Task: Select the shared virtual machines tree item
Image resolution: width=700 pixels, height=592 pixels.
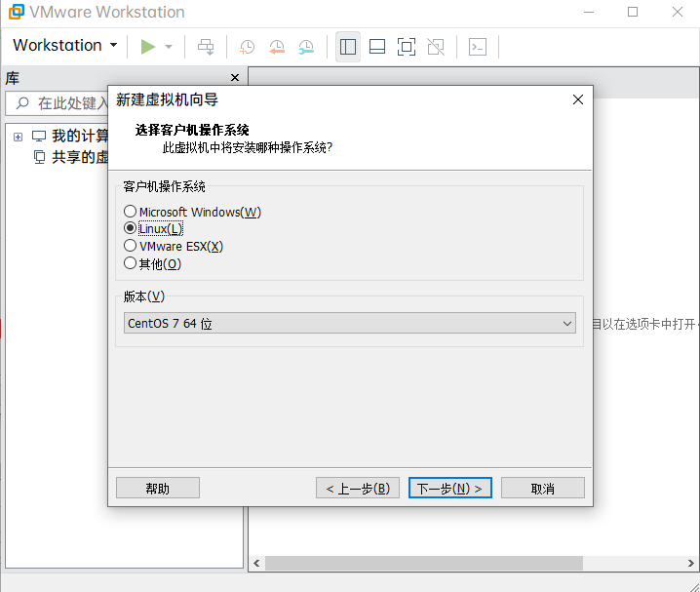Action: 71,157
